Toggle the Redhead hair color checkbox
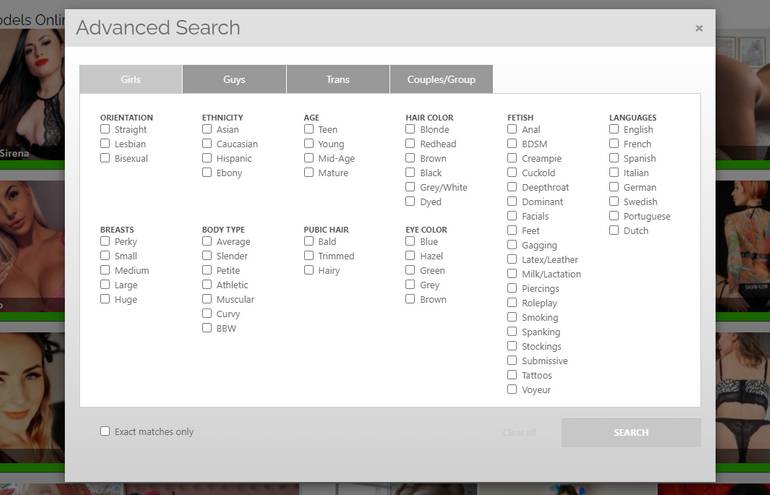The width and height of the screenshot is (770, 495). point(410,143)
